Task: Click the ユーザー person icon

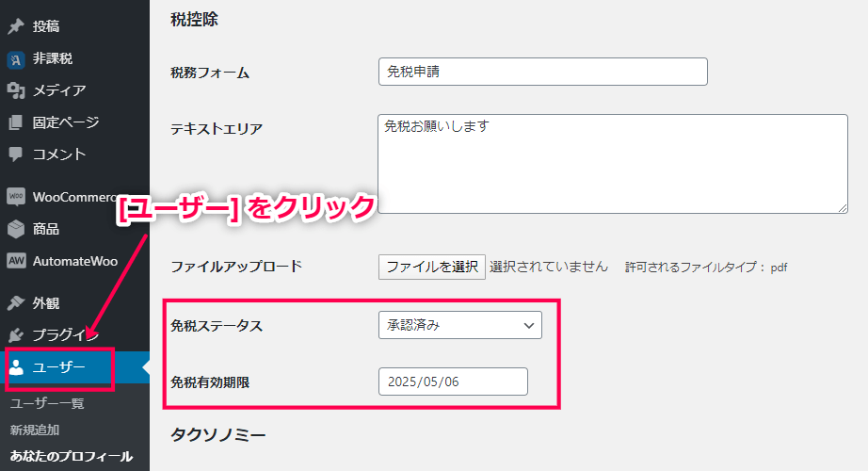Action: point(17,366)
